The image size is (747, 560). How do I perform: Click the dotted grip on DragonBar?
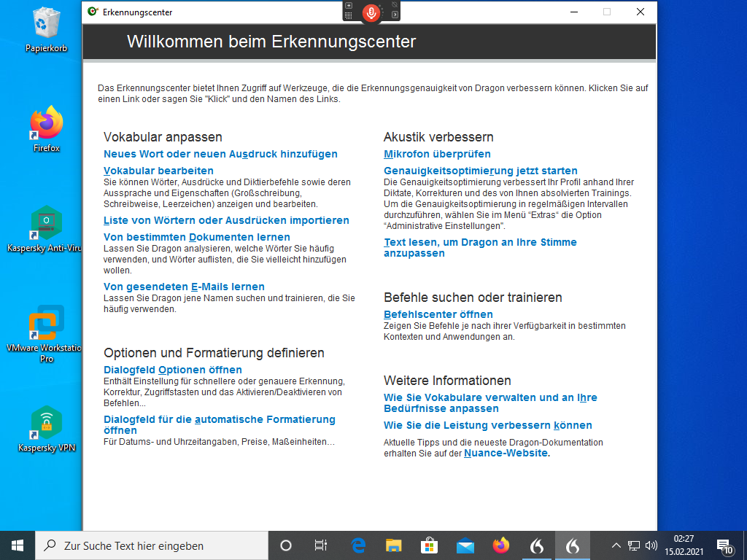pyautogui.click(x=349, y=15)
